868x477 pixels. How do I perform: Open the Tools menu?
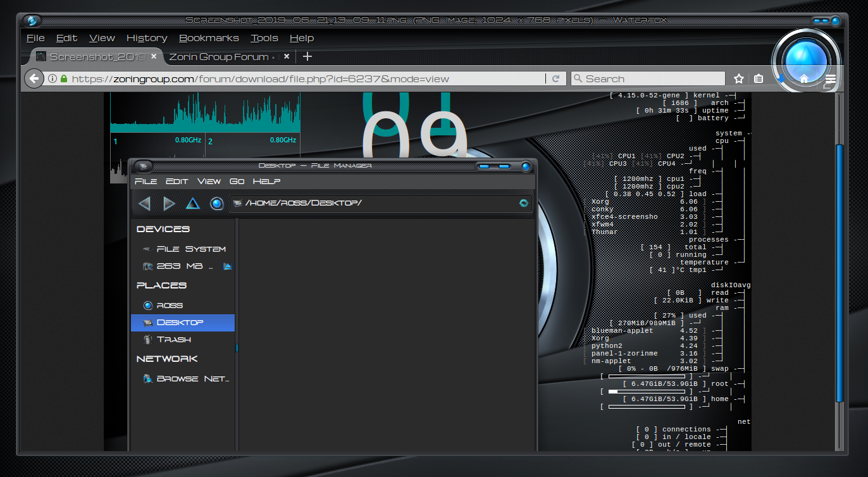point(264,38)
